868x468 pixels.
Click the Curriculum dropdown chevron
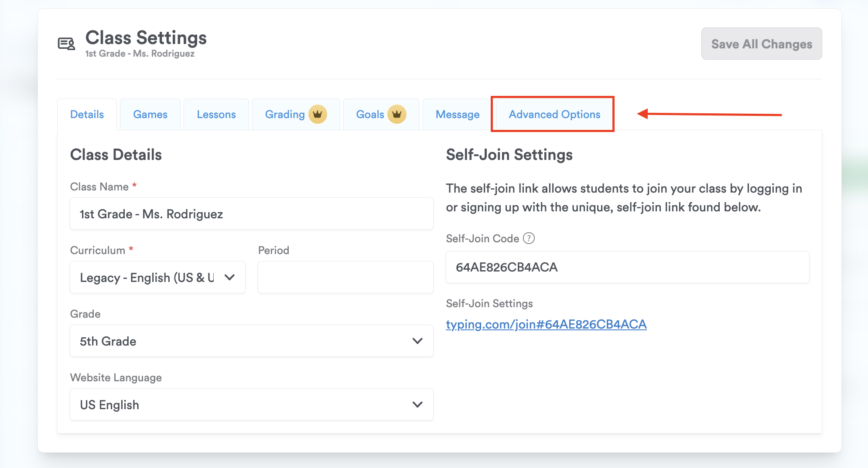pos(229,278)
